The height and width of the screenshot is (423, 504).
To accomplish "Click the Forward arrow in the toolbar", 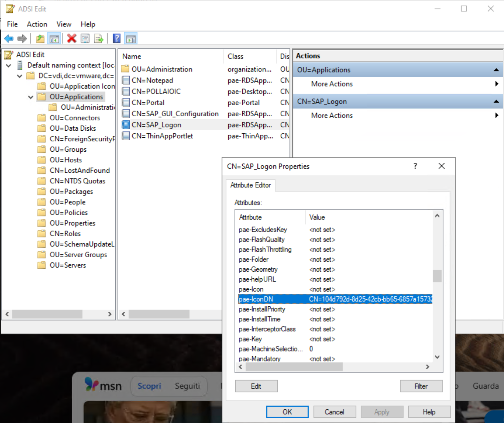I will [x=22, y=39].
